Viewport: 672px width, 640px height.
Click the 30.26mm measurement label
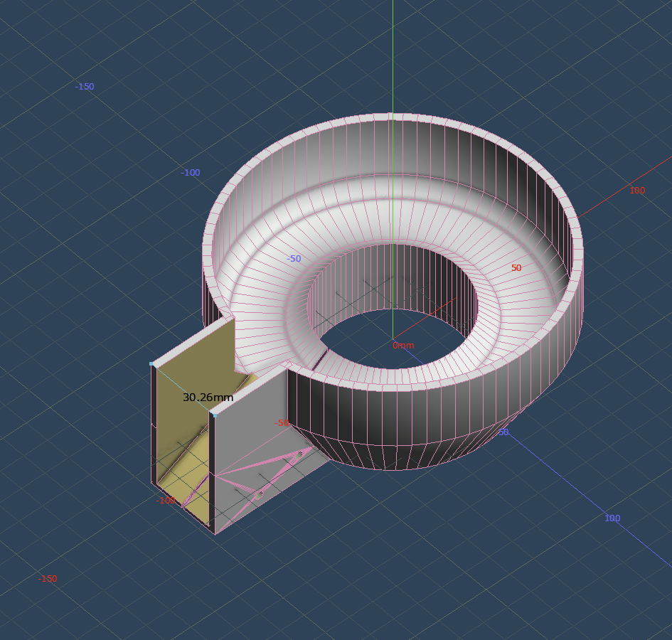208,398
